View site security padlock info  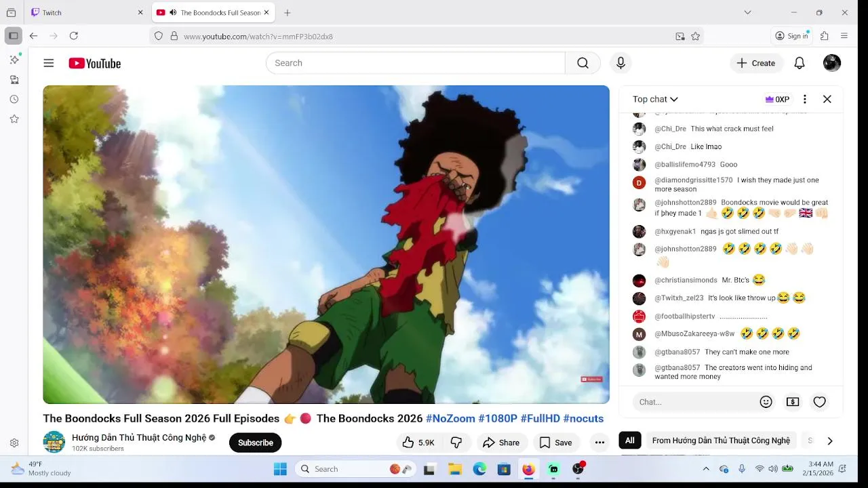[174, 36]
